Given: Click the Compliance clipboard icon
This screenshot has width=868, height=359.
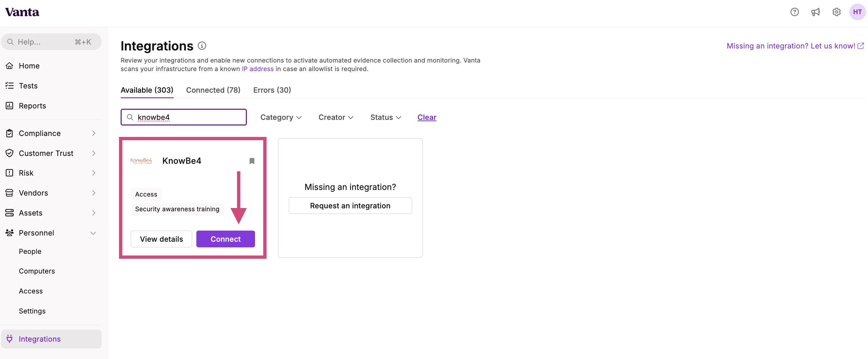Looking at the screenshot, I should tap(10, 133).
